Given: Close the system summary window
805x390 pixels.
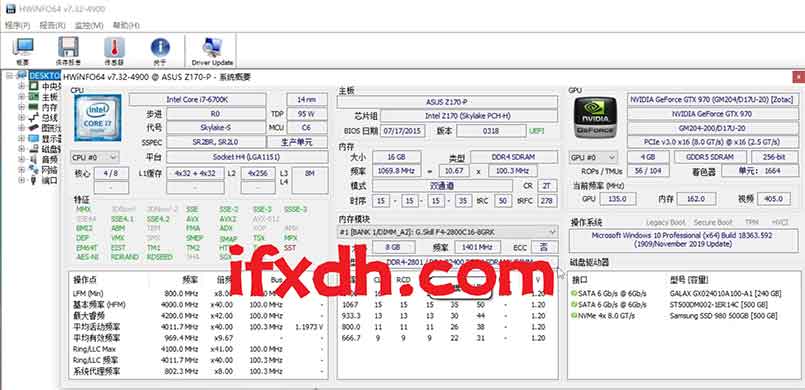Looking at the screenshot, I should [798, 77].
